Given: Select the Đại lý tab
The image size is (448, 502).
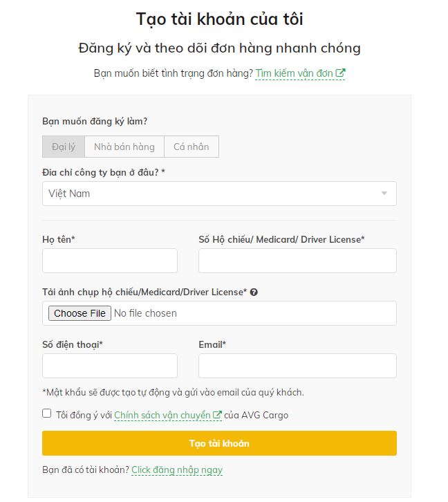Looking at the screenshot, I should coord(64,147).
